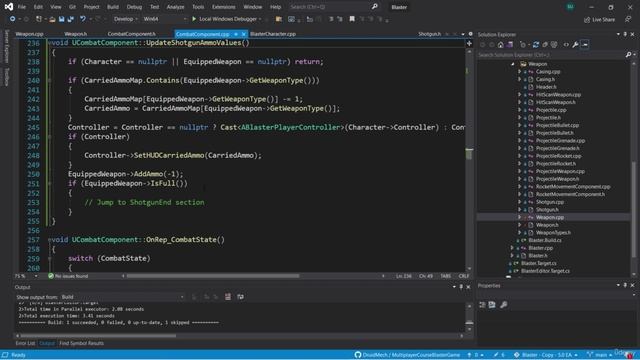Expand Blaster.cpp node in Solution Explorer
This screenshot has width=640, height=360.
[x=512, y=248]
